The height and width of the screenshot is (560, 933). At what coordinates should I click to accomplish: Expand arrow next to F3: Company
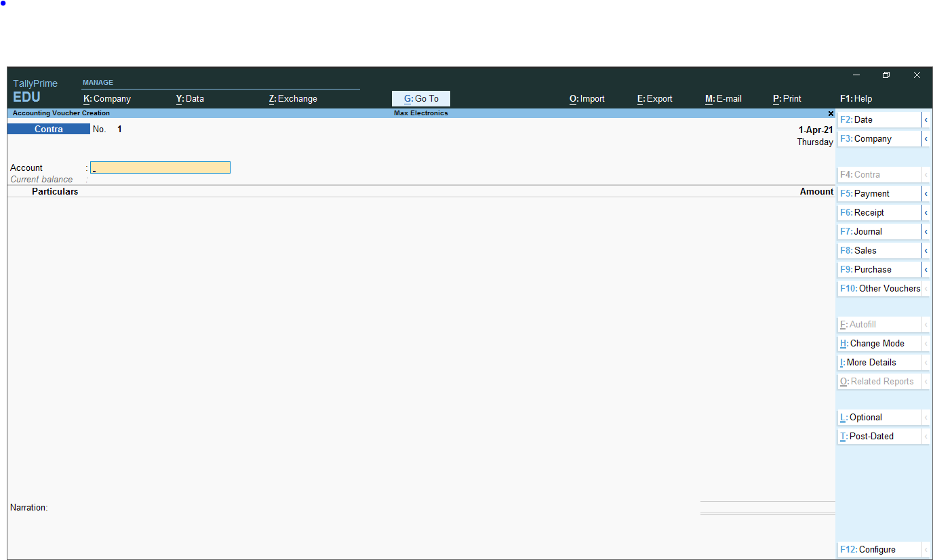[x=926, y=138]
